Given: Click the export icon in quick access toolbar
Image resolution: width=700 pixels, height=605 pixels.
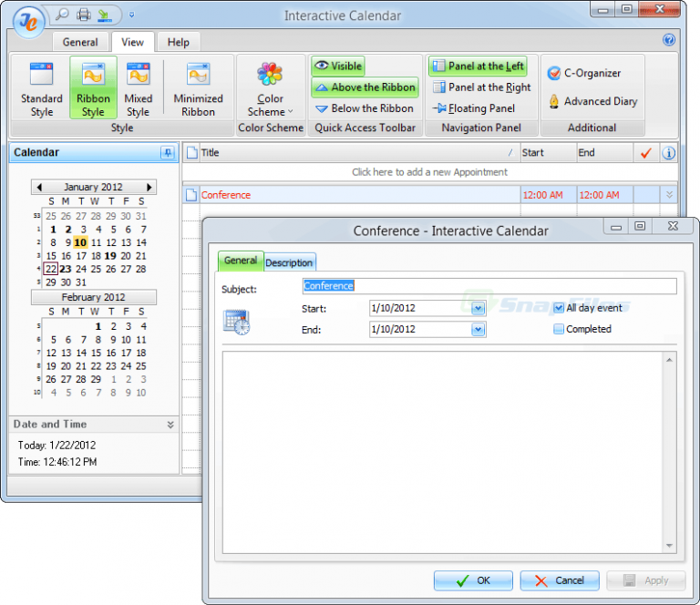Looking at the screenshot, I should pyautogui.click(x=104, y=15).
